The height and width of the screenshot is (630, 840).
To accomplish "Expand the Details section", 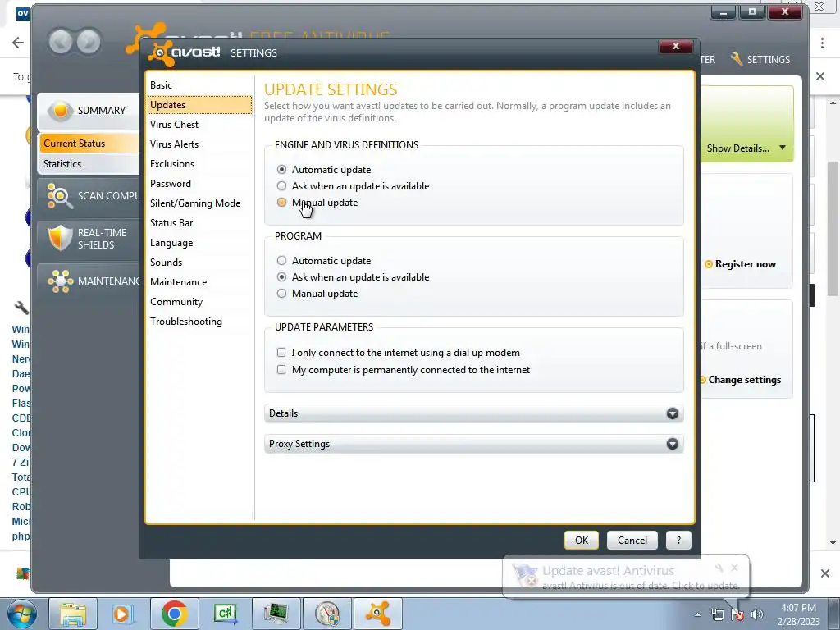I will [473, 413].
